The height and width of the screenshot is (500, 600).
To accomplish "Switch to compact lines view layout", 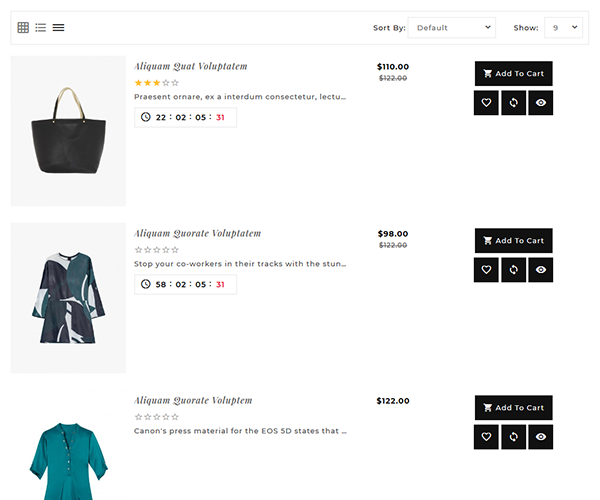I will (x=58, y=28).
